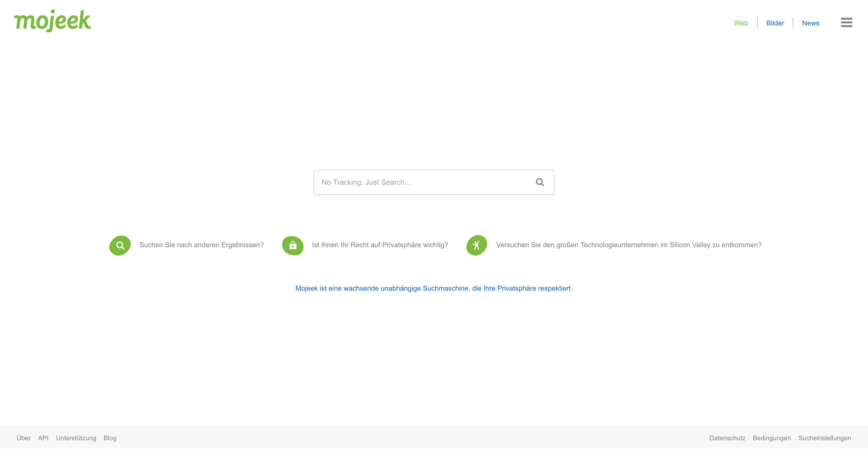Screen dimensions: 868x449
Task: Open the Datenschutz footer link
Action: click(727, 438)
